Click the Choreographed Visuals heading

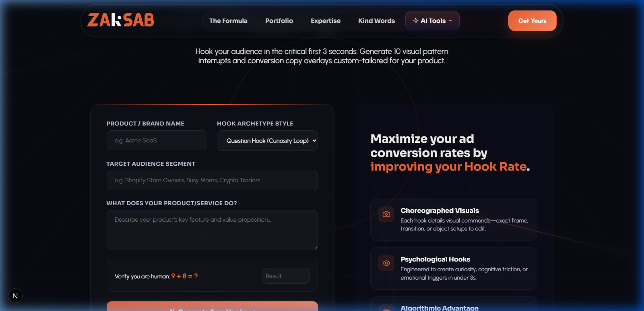click(x=440, y=210)
